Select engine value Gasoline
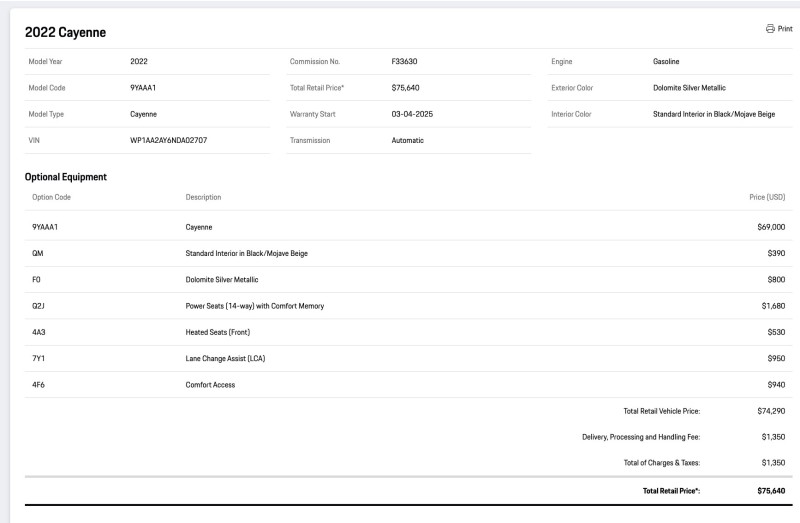 click(x=666, y=61)
